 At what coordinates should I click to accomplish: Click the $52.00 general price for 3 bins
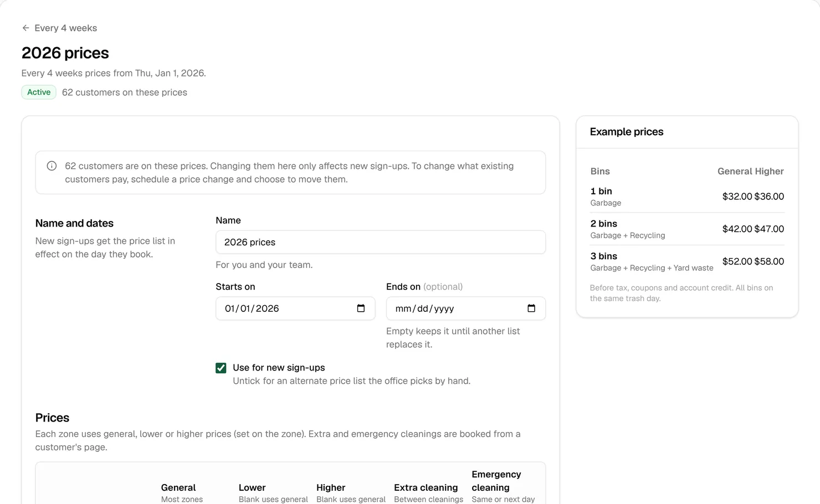coord(737,261)
